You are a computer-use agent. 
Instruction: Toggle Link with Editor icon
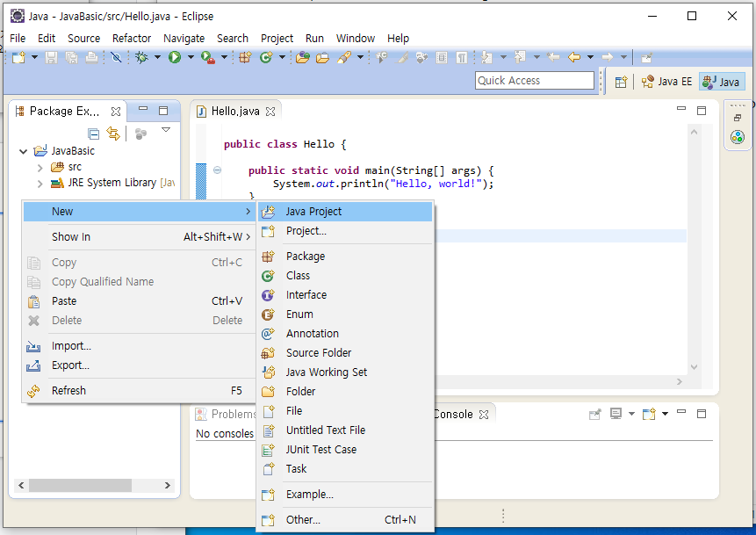click(113, 134)
